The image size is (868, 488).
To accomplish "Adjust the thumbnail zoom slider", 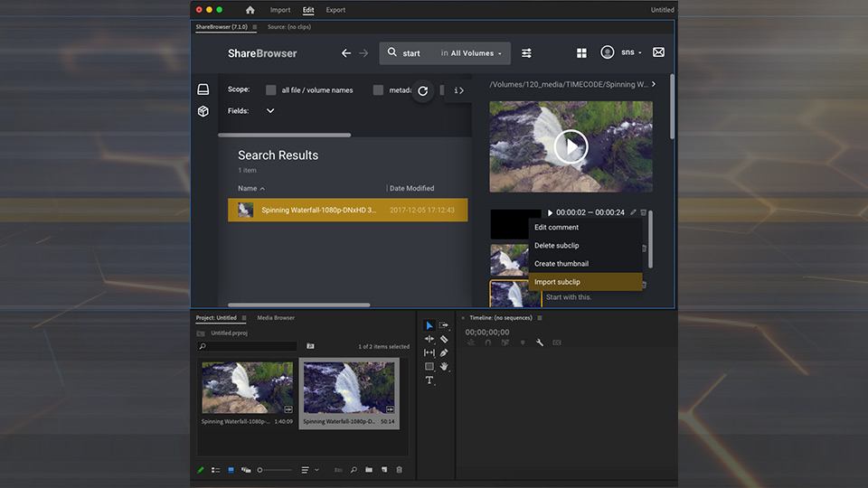I will [x=275, y=470].
